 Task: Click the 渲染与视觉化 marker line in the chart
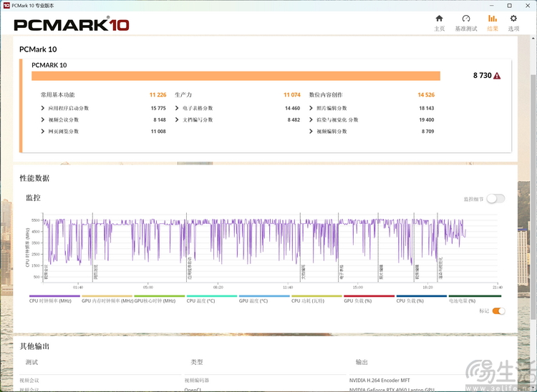pos(437,248)
